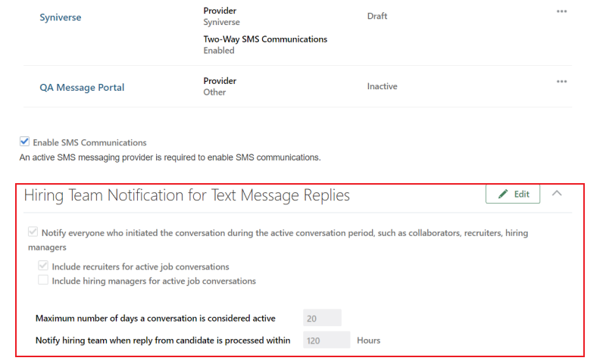This screenshot has width=606, height=364.
Task: Click the Maximum number of days label
Action: 155,319
